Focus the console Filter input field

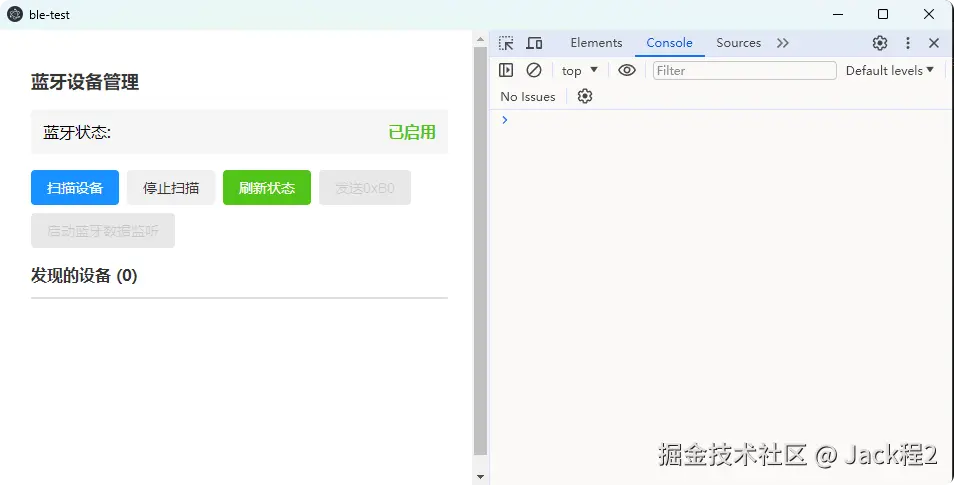[745, 71]
